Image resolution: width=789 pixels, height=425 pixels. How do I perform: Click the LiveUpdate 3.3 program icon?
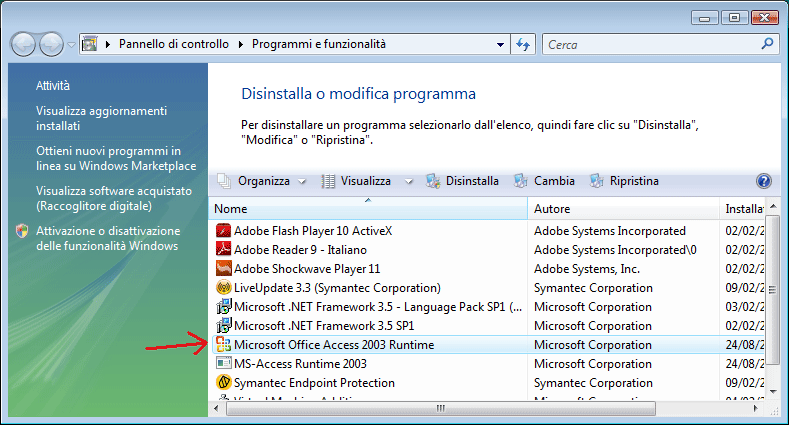coord(224,288)
